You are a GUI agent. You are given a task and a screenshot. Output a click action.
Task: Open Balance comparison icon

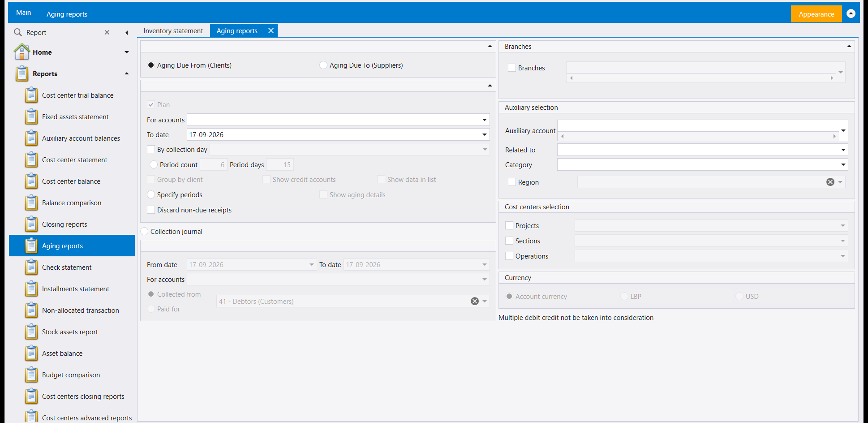31,203
